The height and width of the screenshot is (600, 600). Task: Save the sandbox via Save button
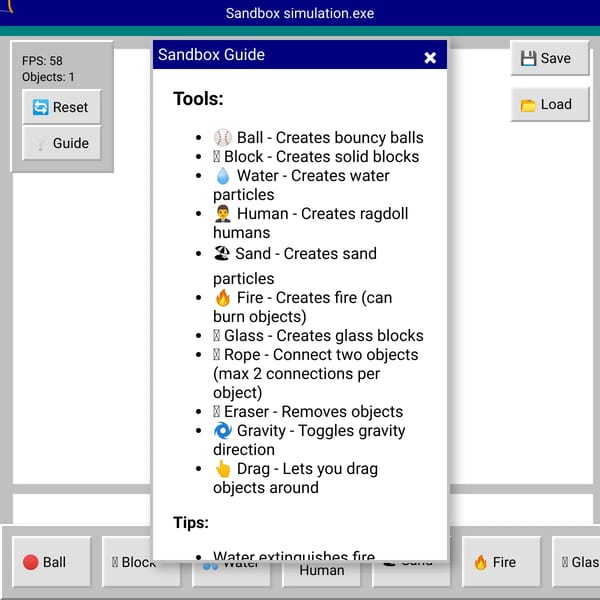coord(549,59)
